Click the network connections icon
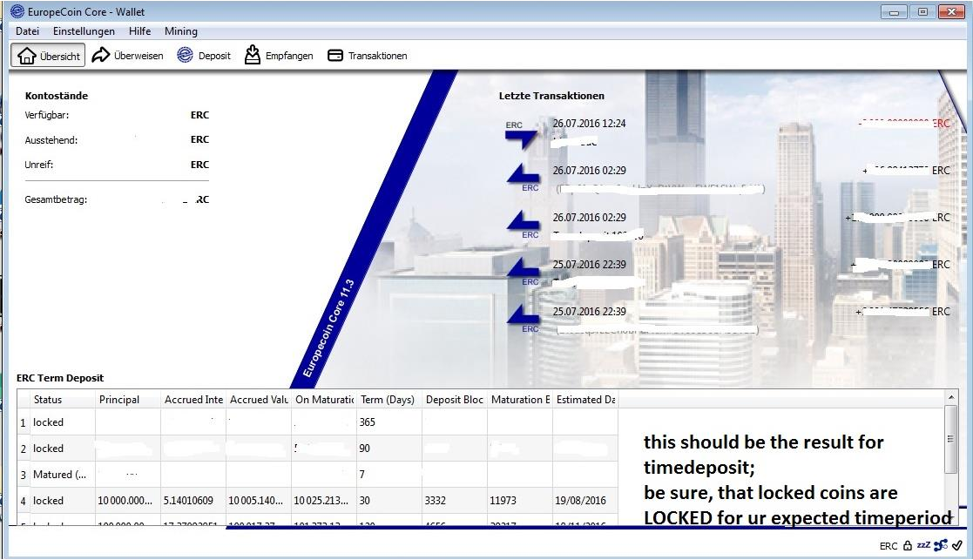Viewport: 973px width, 560px height. click(940, 545)
